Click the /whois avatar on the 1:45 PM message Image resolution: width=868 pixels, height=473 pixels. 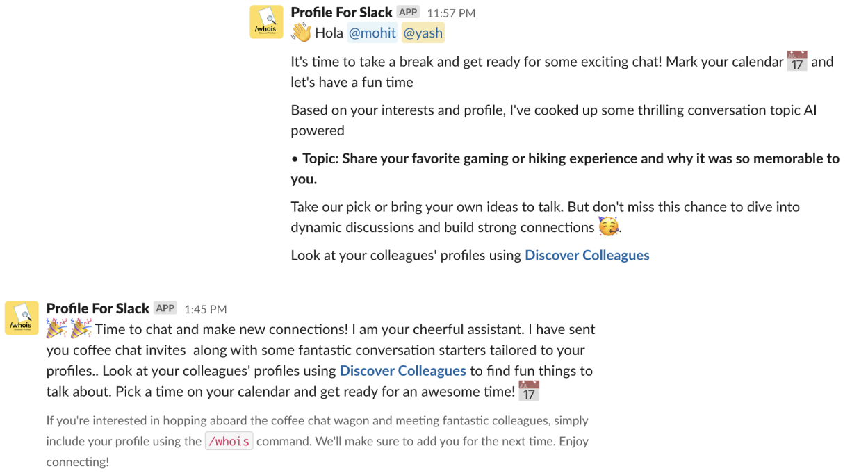[x=22, y=318]
